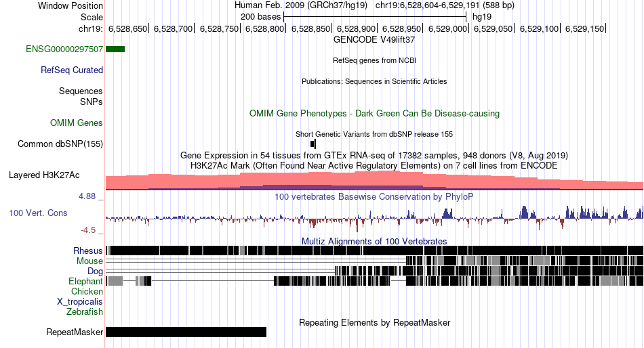Image resolution: width=644 pixels, height=348 pixels.
Task: Click the 4.88 PhyloP upper value
Action: [87, 196]
